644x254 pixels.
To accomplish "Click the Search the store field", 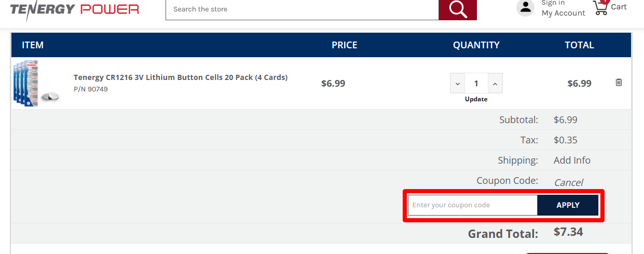I will tap(302, 9).
